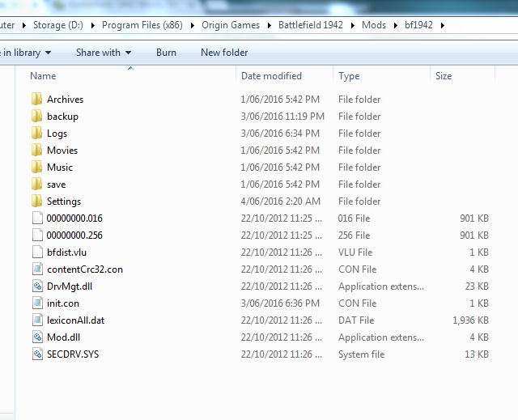
Task: Click the Music folder icon
Action: click(x=37, y=167)
